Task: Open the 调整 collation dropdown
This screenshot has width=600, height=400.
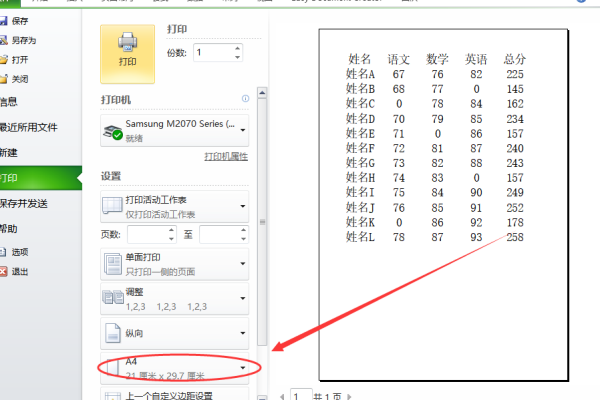Action: click(174, 299)
